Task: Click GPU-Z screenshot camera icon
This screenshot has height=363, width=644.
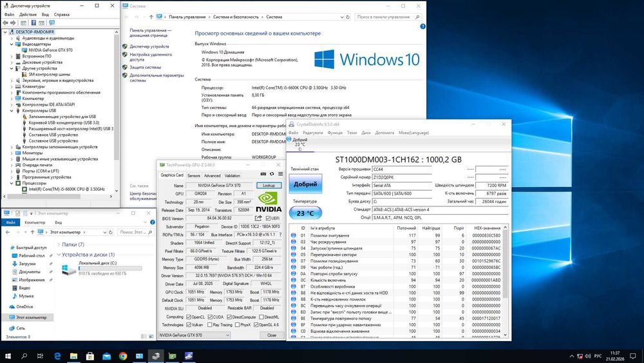Action: point(263,174)
